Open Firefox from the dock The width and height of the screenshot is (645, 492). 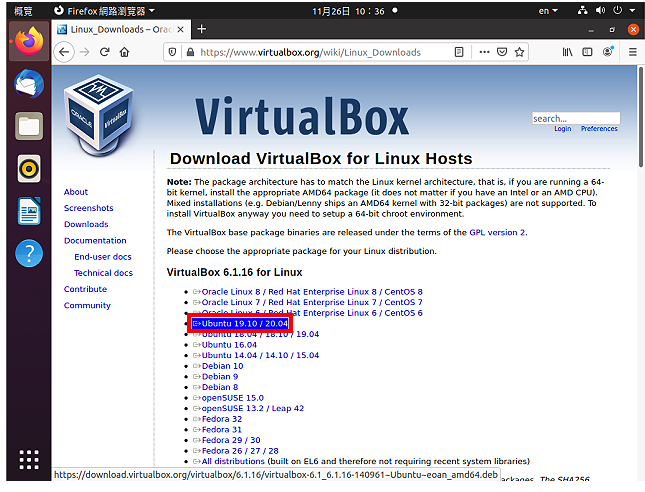pyautogui.click(x=29, y=41)
